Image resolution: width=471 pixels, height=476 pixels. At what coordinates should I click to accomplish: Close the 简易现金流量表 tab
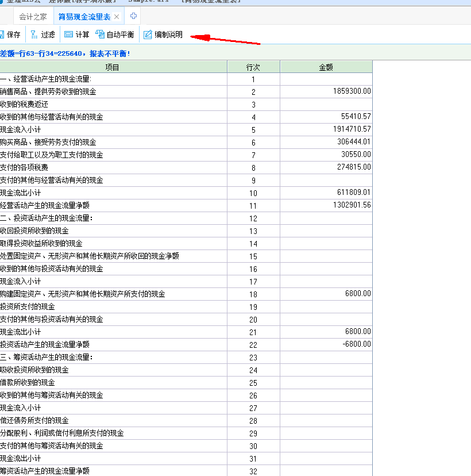tap(117, 17)
